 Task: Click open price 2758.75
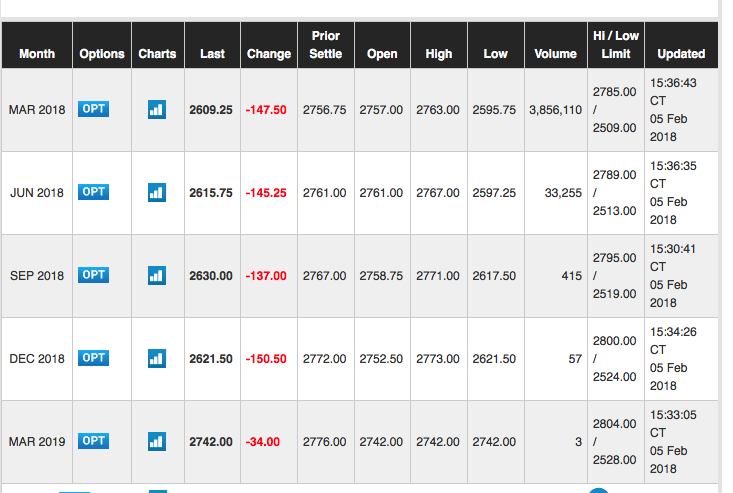[x=381, y=276]
